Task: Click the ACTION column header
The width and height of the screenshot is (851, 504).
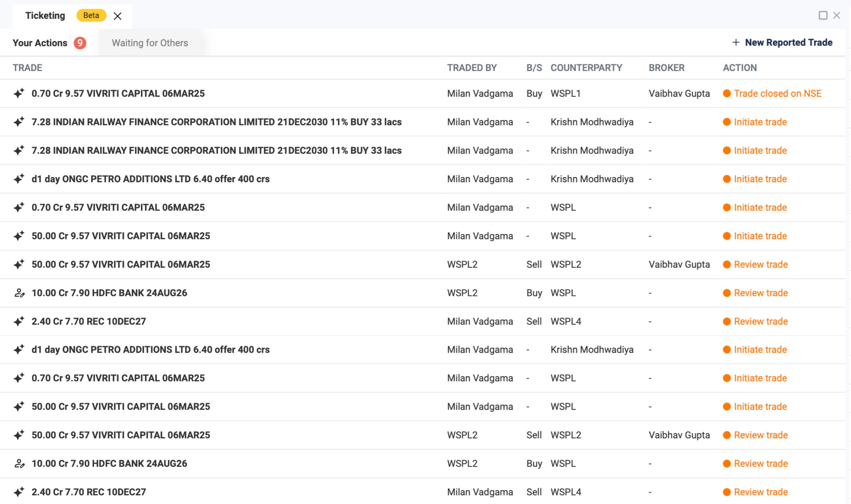Action: point(740,68)
